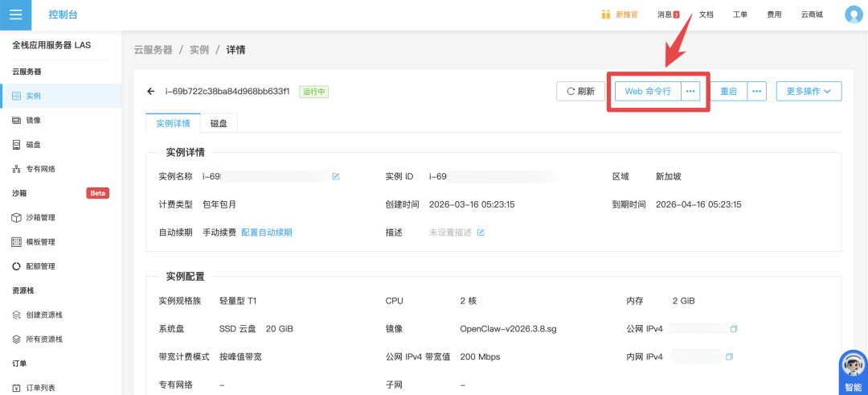Screen dimensions: 868x395
Task: Click the back arrow beside instance ID
Action: point(150,92)
